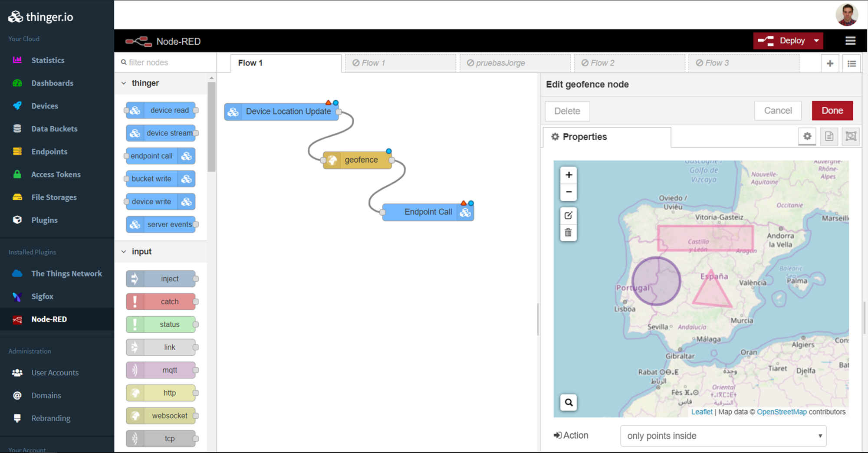Click Cancel in the edit panel
Screen dimensions: 868x453
(x=778, y=111)
